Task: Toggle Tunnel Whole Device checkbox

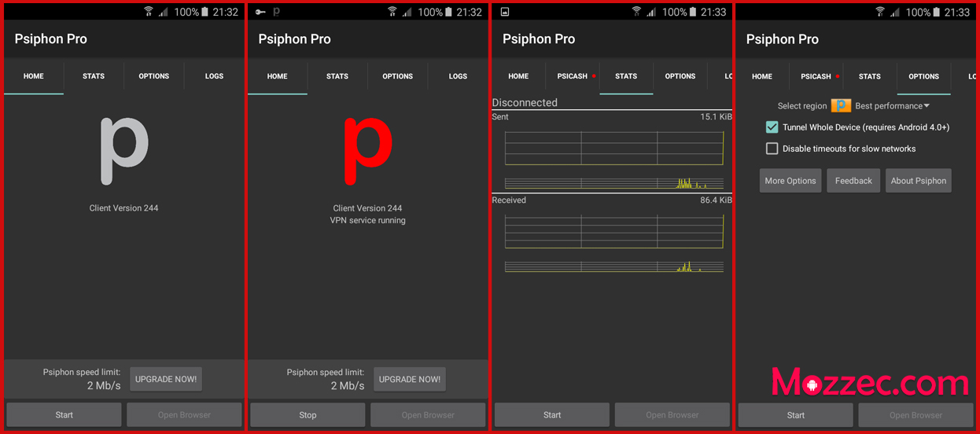Action: 772,127
